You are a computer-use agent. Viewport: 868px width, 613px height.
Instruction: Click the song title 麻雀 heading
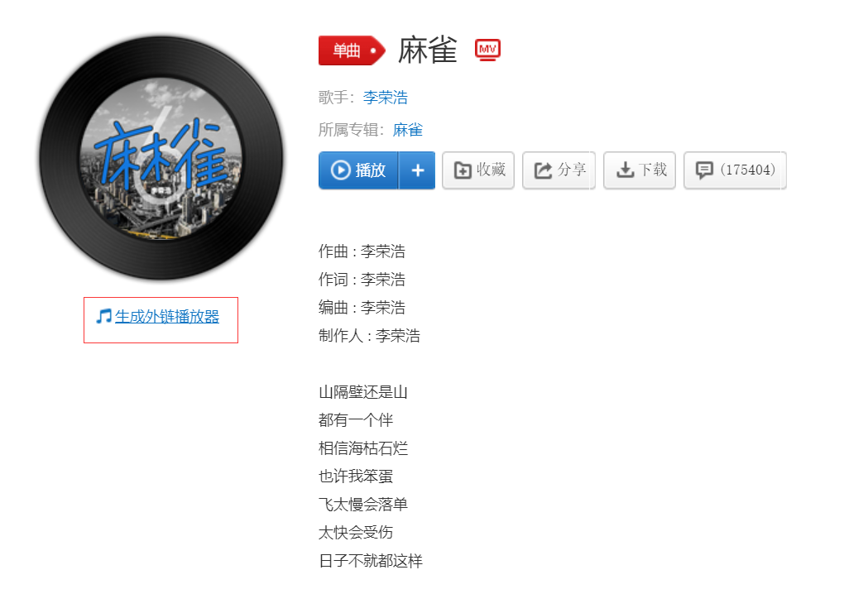(427, 50)
